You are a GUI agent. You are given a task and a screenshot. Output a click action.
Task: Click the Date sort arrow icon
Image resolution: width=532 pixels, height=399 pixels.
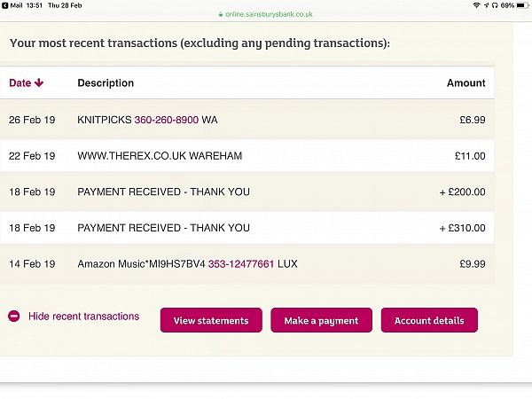pos(39,82)
